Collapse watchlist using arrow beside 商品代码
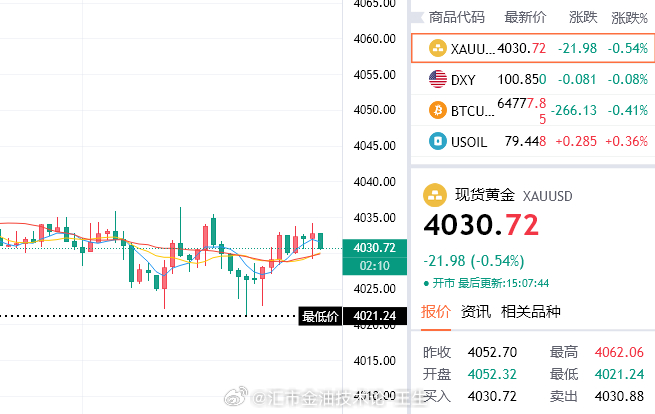The width and height of the screenshot is (655, 414). click(417, 17)
